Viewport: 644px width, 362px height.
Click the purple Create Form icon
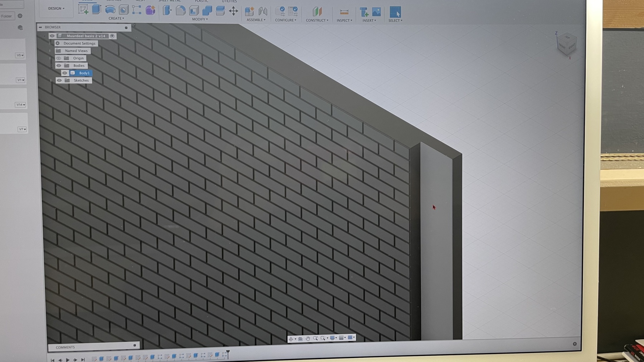point(150,10)
